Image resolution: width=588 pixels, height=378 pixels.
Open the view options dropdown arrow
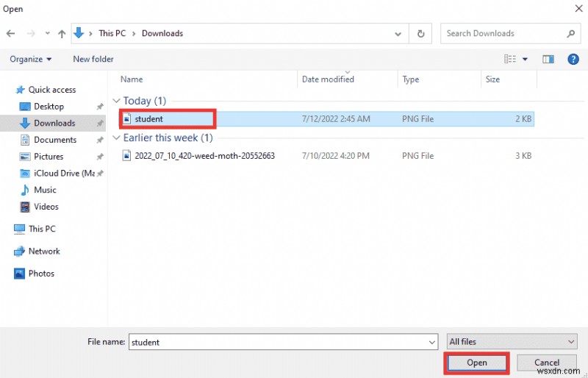[525, 60]
